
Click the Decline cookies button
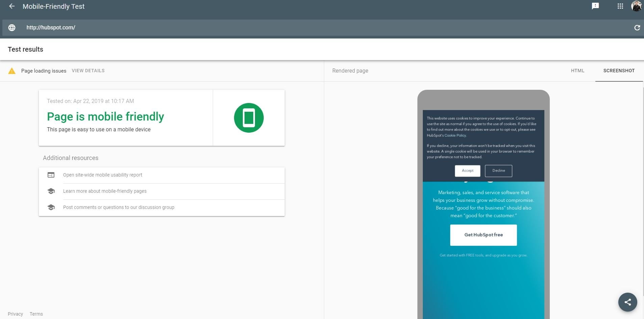(498, 171)
